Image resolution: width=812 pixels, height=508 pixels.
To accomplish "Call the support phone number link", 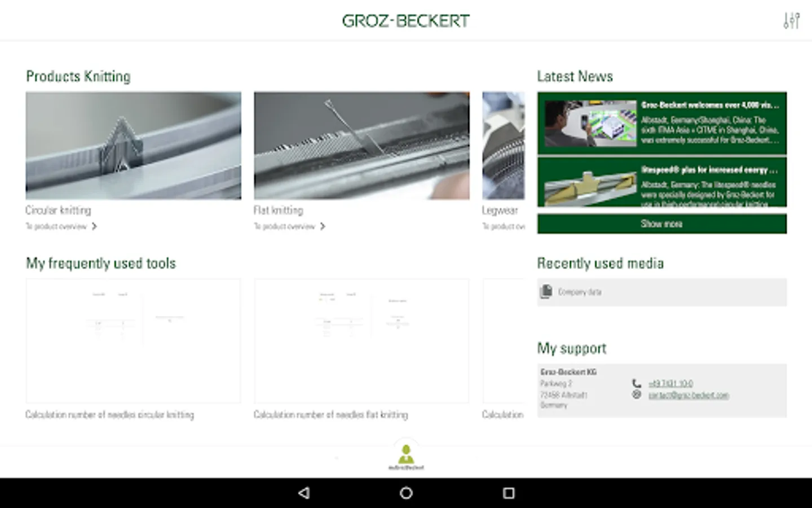I will pos(670,383).
